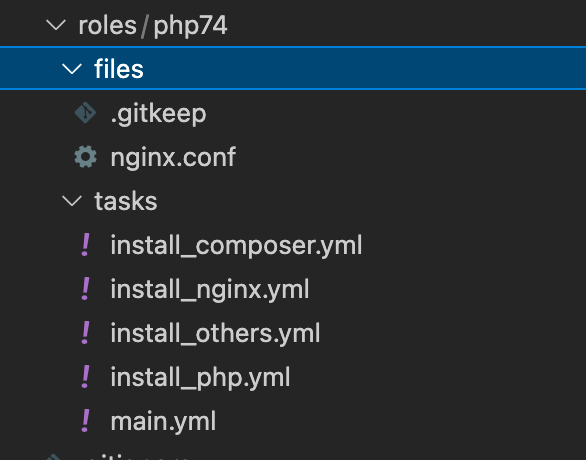Click the YAML icon of install_others.yml
Image resolution: width=586 pixels, height=460 pixels.
[x=86, y=333]
